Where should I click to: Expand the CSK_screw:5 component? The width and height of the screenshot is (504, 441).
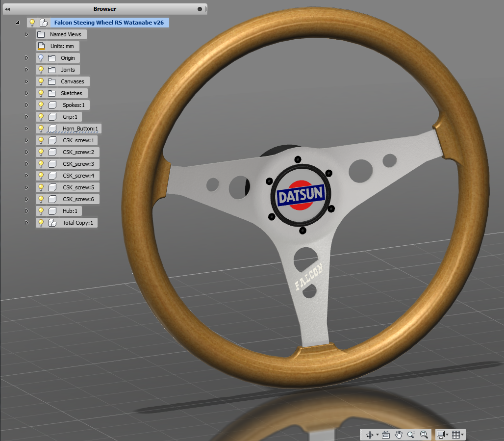(x=26, y=187)
